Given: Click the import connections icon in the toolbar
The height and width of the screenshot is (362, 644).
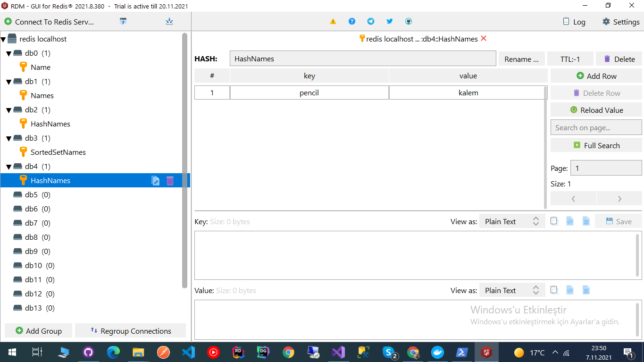Looking at the screenshot, I should coord(123,22).
